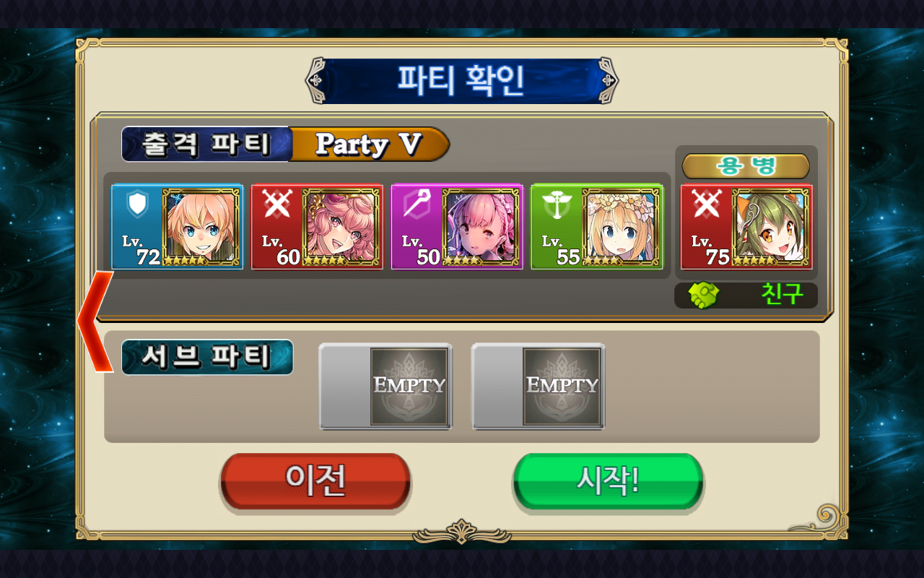Click the winged healer icon on Lv. 55 card

click(557, 205)
